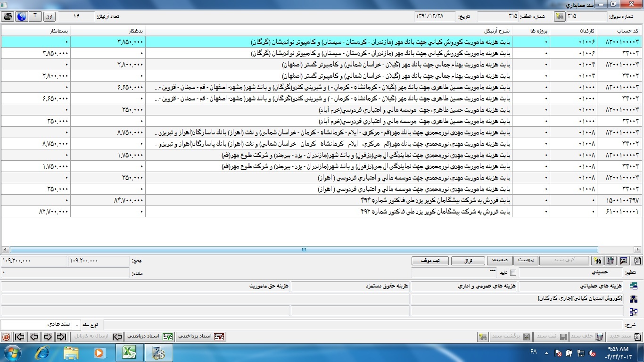This screenshot has height=362, width=644.
Task: Select first row description for کوروش کیانی mission
Action: (329, 42)
